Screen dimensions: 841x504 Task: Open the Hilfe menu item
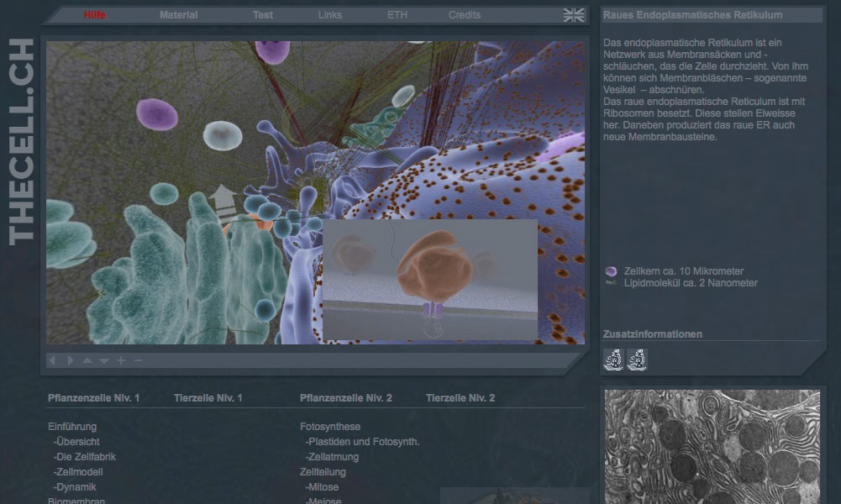point(95,15)
